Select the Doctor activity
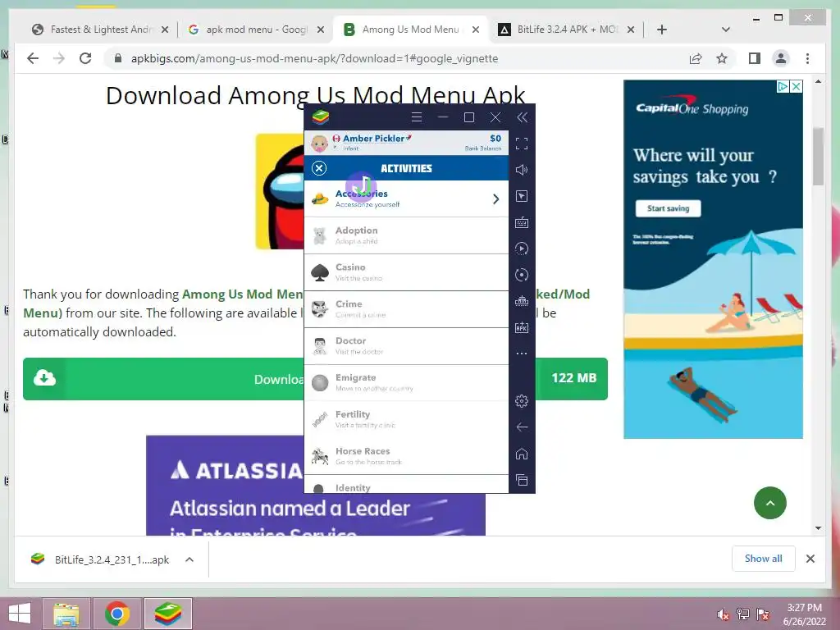Image resolution: width=840 pixels, height=630 pixels. pos(406,346)
